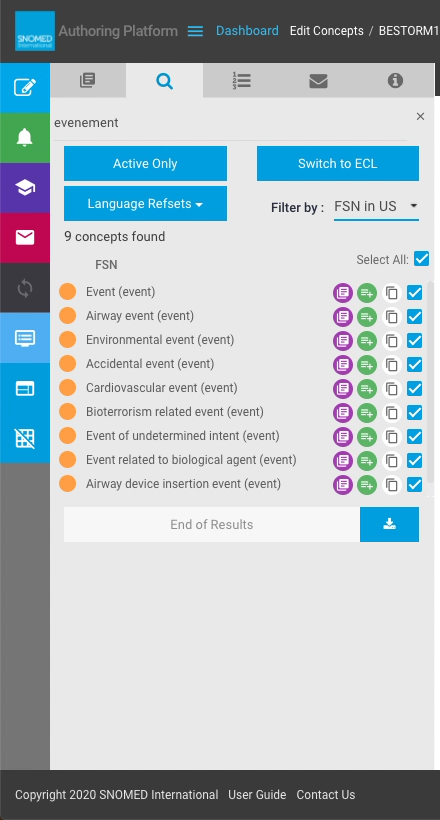
Task: Copy the Environmental event concept with the copy icon
Action: pyautogui.click(x=391, y=340)
